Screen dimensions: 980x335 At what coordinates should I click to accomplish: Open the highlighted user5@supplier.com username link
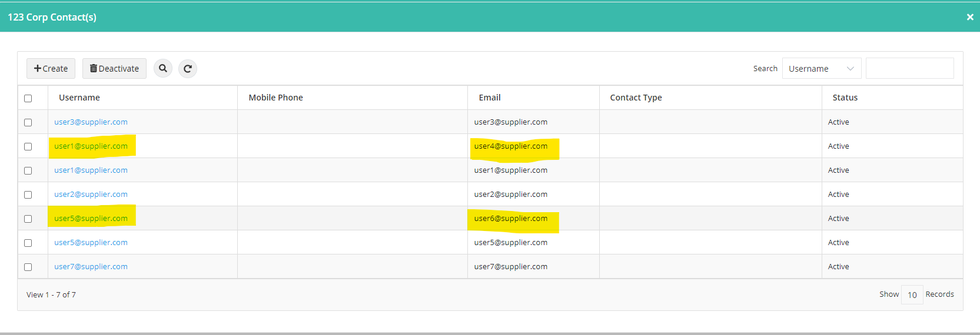(x=91, y=218)
